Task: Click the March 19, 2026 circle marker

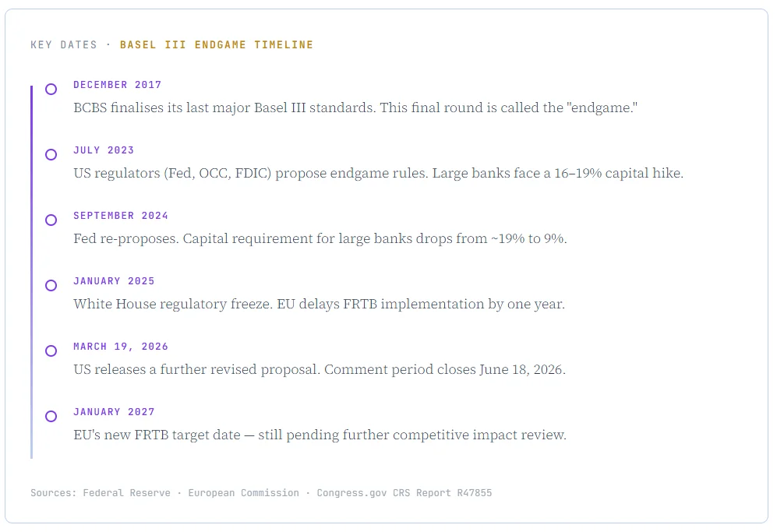Action: coord(51,351)
